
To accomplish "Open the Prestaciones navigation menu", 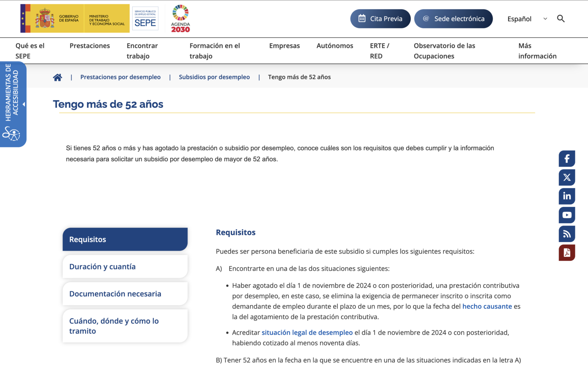I will pyautogui.click(x=90, y=46).
